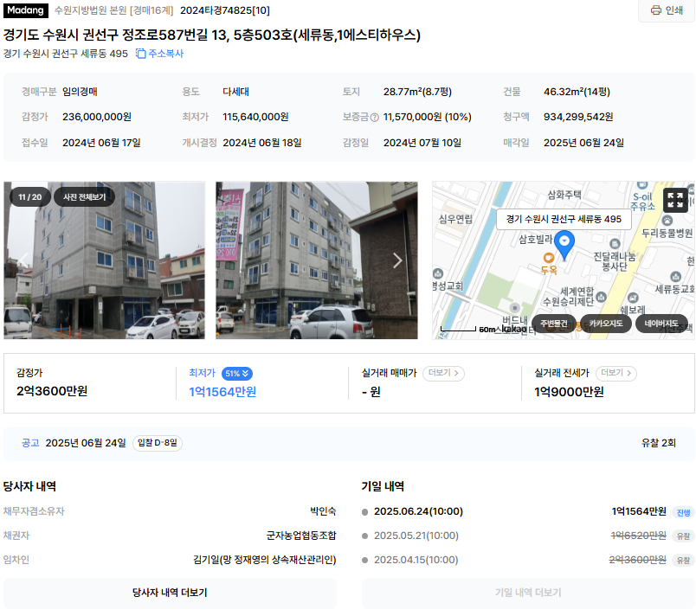This screenshot has height=616, width=696.
Task: Open the 보증금 help question-mark icon
Action: point(374,118)
